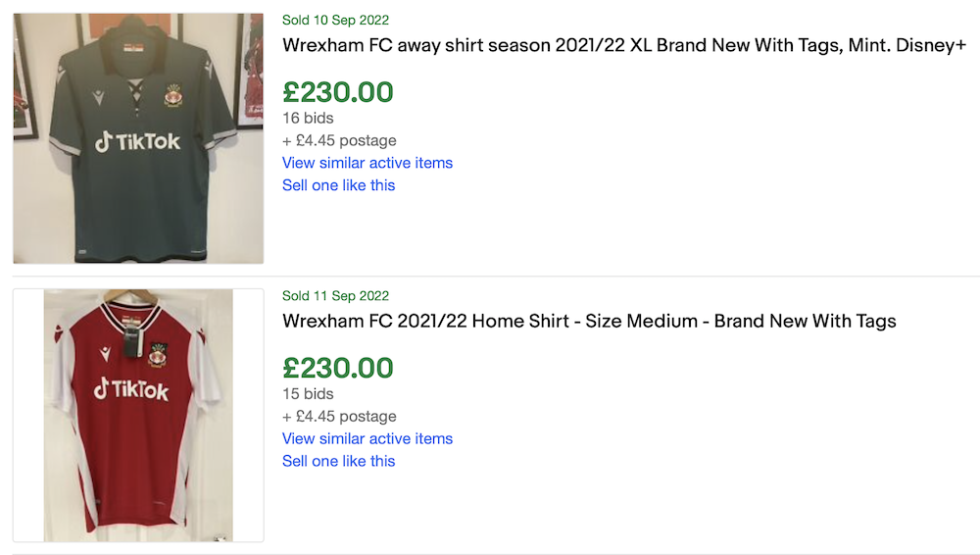The height and width of the screenshot is (555, 980).
Task: Click the 'Sold 10 Sep 2022' label
Action: click(335, 20)
